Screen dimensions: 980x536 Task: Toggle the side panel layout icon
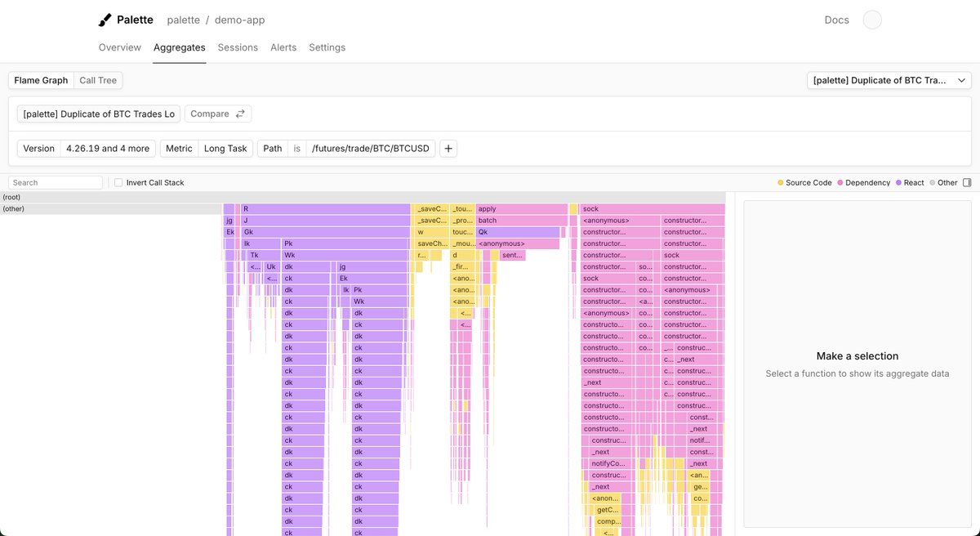coord(967,183)
